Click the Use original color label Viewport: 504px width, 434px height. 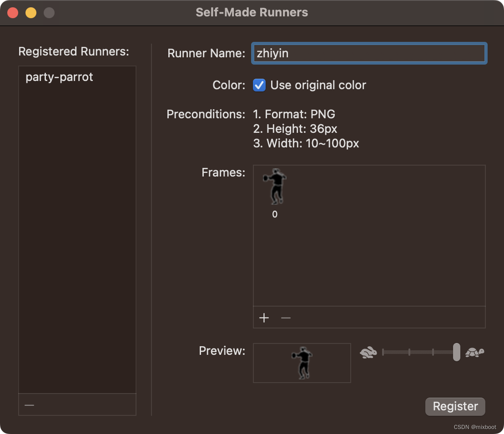(x=318, y=85)
